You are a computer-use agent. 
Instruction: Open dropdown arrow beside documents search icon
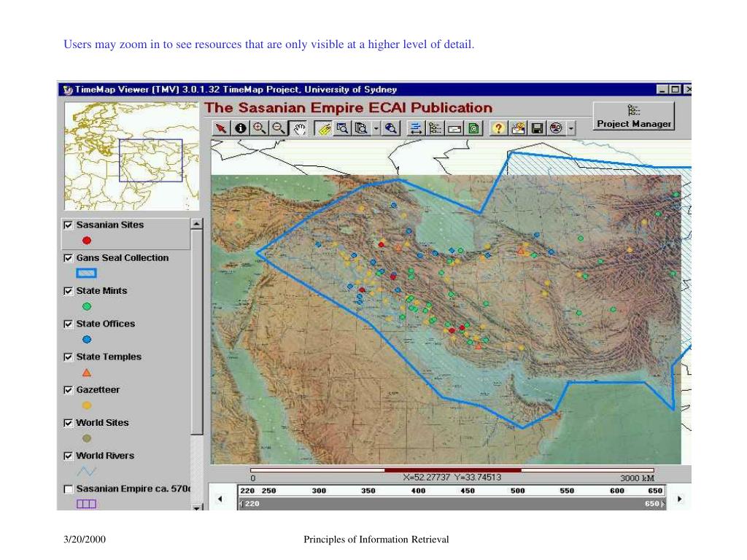376,128
